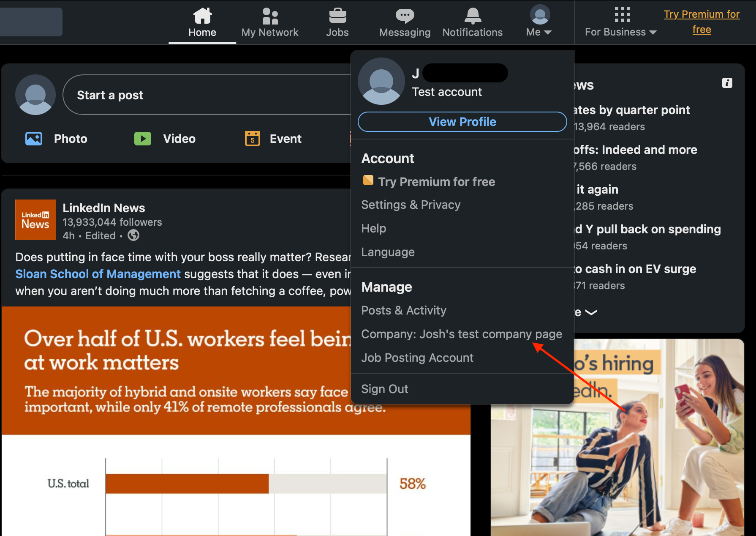Choose the Language option
This screenshot has height=536, width=756.
coord(388,252)
